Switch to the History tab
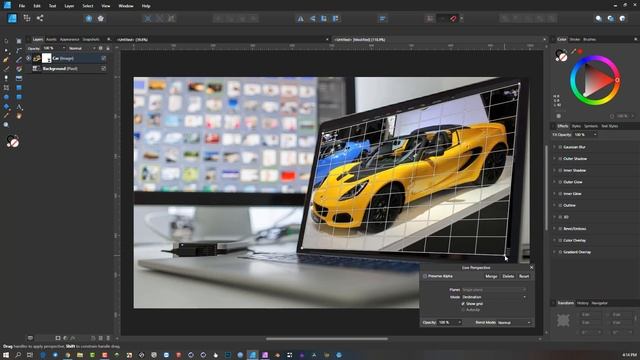 [x=582, y=303]
